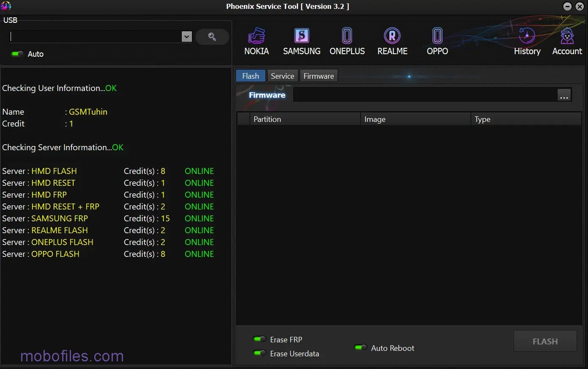This screenshot has width=588, height=369.
Task: Open the History panel
Action: click(x=527, y=41)
